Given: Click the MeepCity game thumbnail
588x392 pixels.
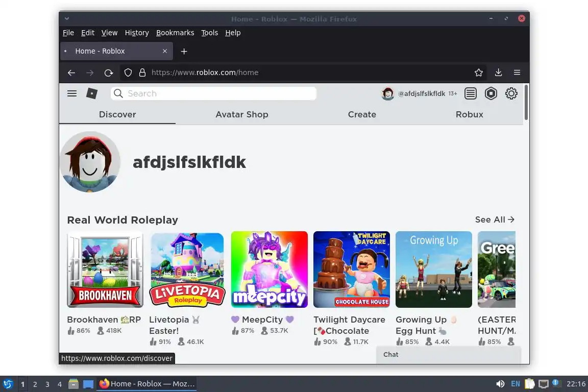Looking at the screenshot, I should coord(269,269).
